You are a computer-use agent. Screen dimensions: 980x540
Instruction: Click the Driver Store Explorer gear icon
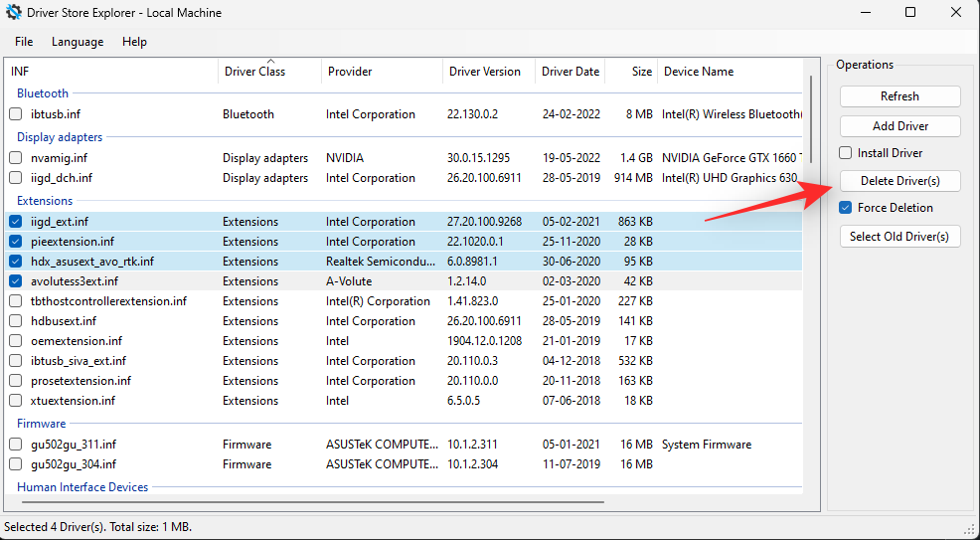(13, 13)
